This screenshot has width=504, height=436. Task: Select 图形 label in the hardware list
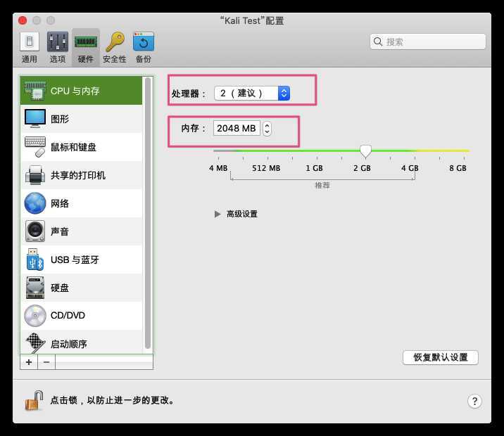coord(60,119)
